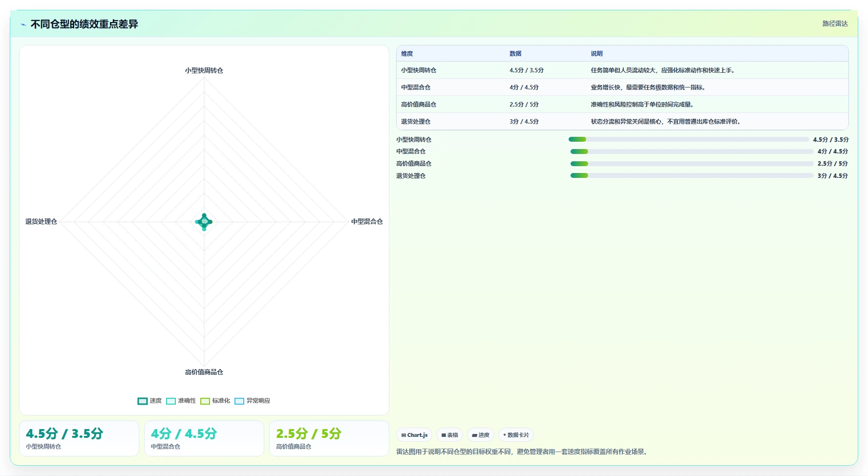Click the data point cluster at the radar center
This screenshot has height=476, width=868.
point(204,222)
